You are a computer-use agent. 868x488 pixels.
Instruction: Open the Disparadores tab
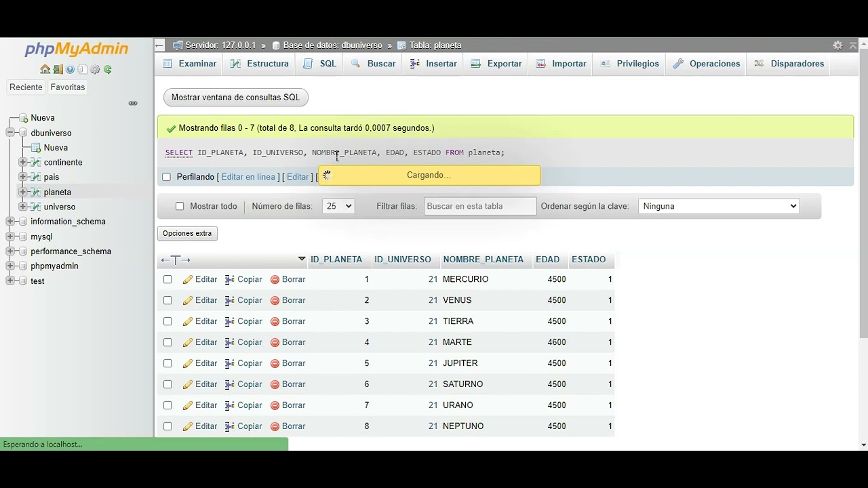[789, 64]
